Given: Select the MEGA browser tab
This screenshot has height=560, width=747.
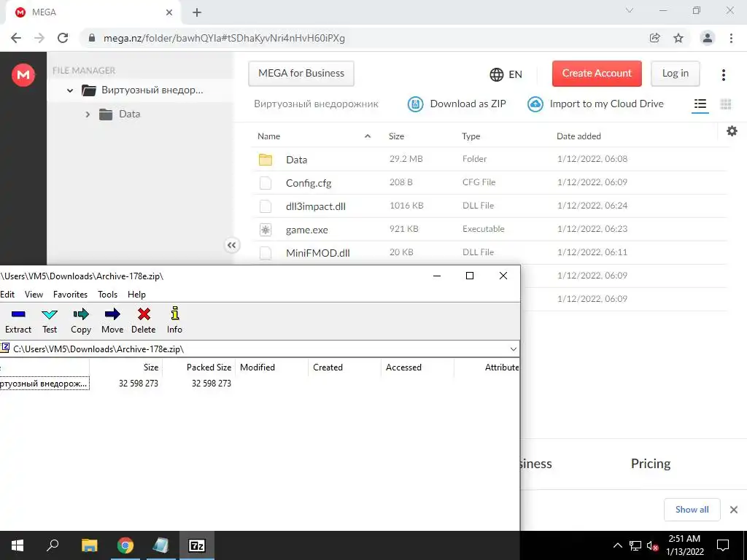Looking at the screenshot, I should click(93, 12).
